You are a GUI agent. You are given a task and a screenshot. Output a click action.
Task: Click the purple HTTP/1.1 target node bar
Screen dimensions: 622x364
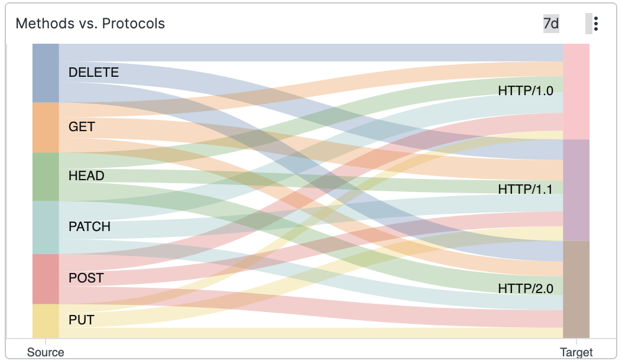pos(576,190)
